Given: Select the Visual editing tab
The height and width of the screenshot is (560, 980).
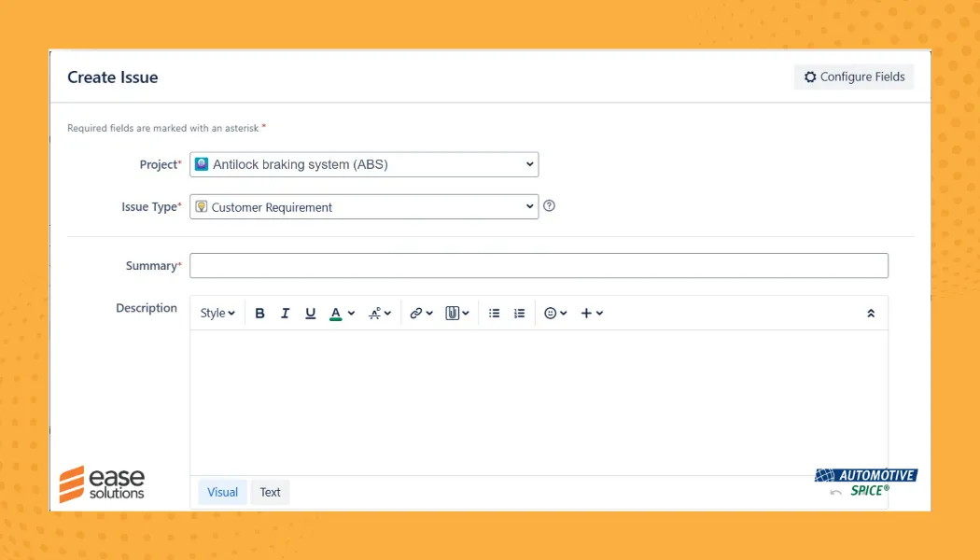Looking at the screenshot, I should (221, 492).
